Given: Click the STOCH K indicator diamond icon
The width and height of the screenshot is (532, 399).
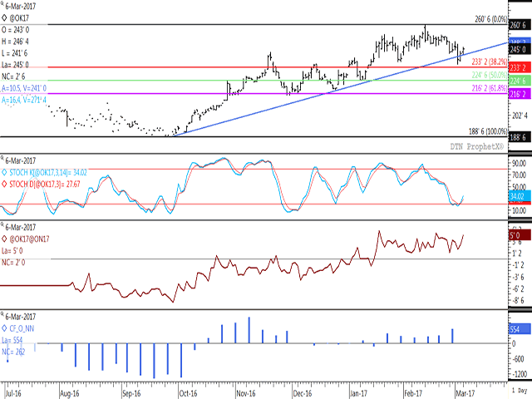Looking at the screenshot, I should click(4, 173).
